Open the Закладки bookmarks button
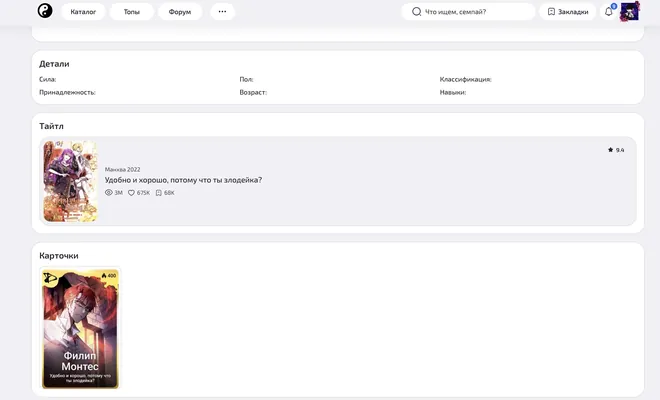The image size is (660, 400). coord(568,12)
